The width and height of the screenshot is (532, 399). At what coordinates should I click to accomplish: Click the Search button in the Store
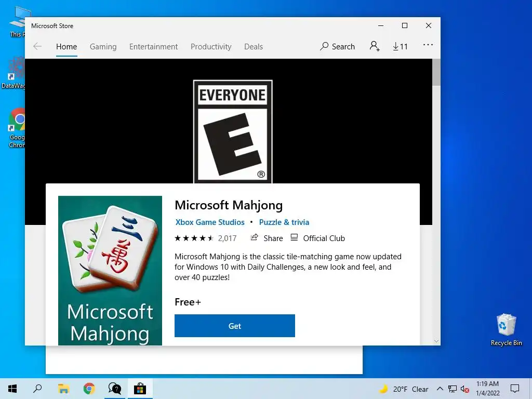coord(337,46)
